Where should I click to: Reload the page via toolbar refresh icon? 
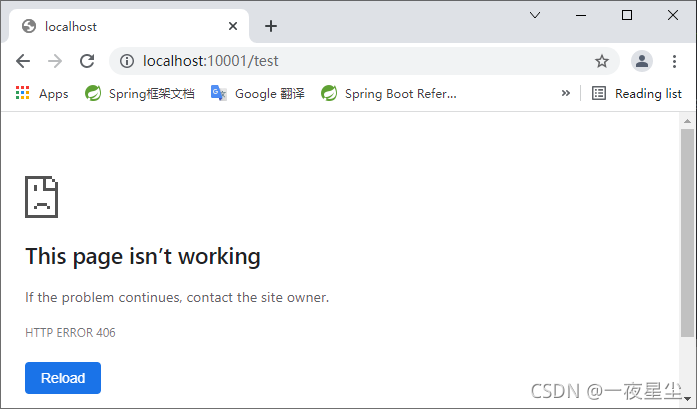(x=87, y=61)
